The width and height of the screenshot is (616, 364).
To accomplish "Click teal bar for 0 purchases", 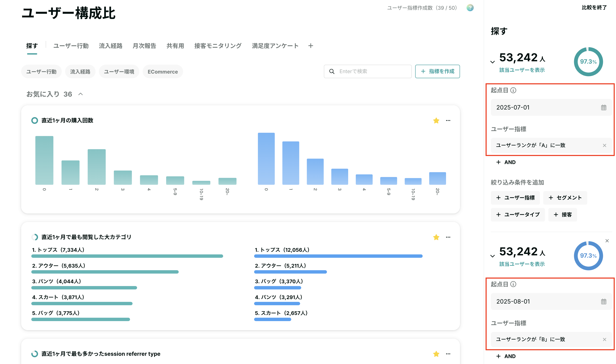I will (x=44, y=160).
